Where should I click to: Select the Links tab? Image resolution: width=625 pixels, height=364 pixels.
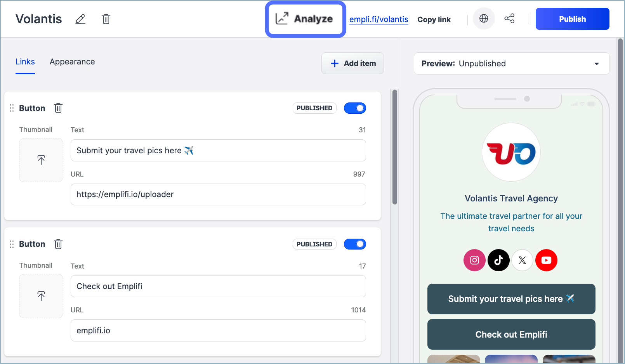[25, 62]
